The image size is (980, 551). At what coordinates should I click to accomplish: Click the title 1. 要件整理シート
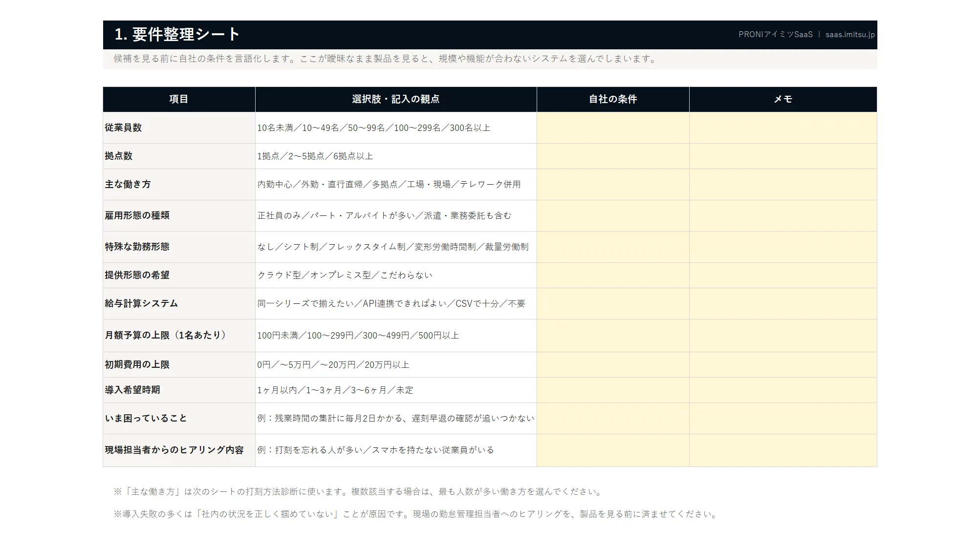[177, 34]
